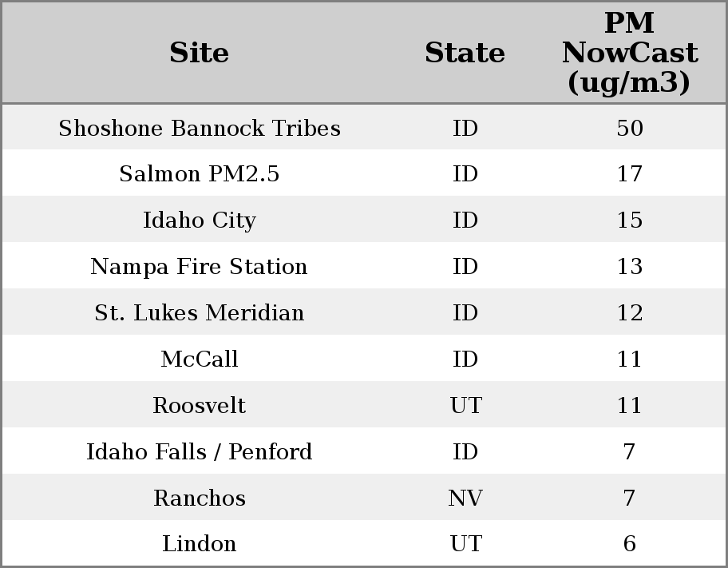Click the Site column header
This screenshot has height=568, width=728.
point(200,53)
